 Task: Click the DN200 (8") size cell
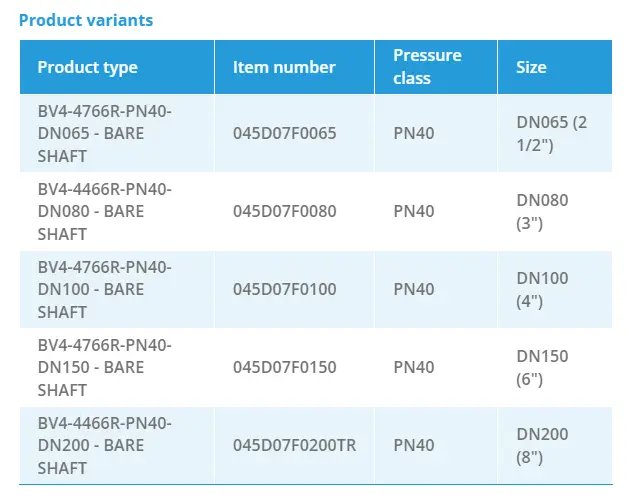541,445
